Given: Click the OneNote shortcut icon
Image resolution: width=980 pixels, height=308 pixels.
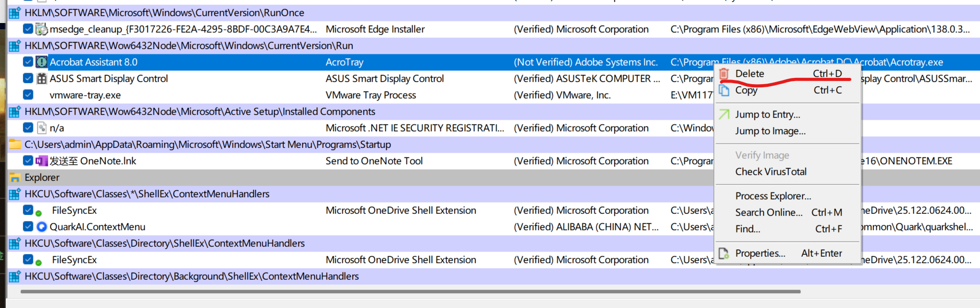Looking at the screenshot, I should [x=41, y=161].
